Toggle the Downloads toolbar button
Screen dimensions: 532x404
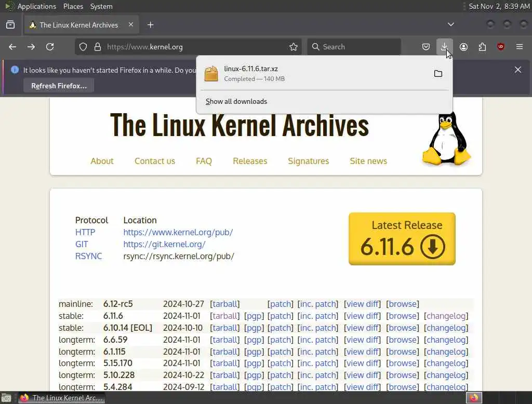point(445,47)
